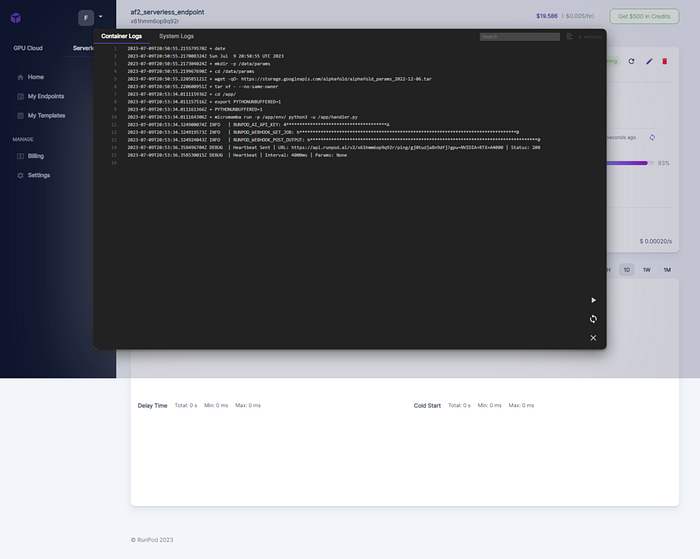Click the Billing sidebar icon
The width and height of the screenshot is (700, 559).
click(x=20, y=156)
